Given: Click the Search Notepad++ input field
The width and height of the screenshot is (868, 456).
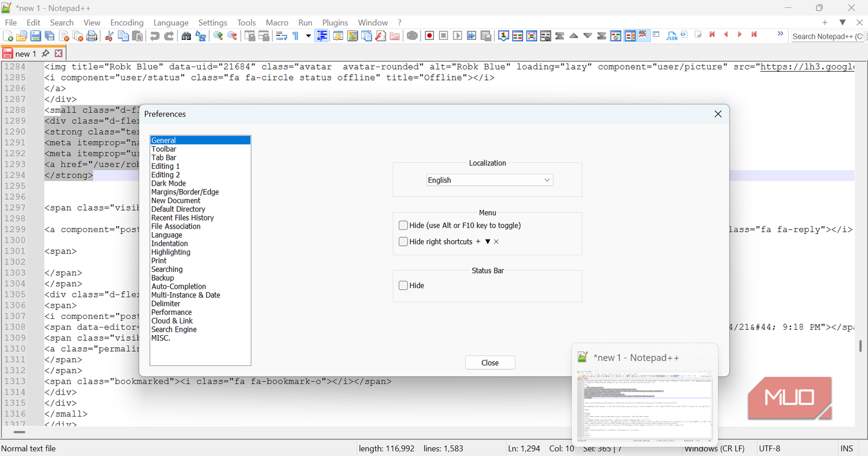Looking at the screenshot, I should 828,36.
